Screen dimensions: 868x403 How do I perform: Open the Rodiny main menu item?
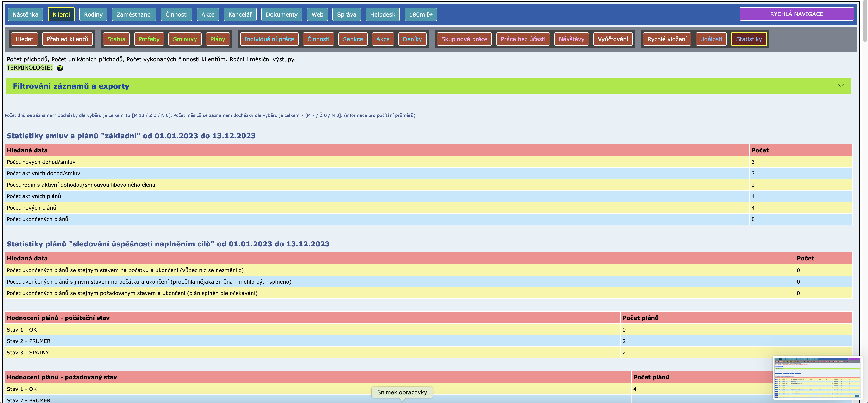tap(93, 14)
